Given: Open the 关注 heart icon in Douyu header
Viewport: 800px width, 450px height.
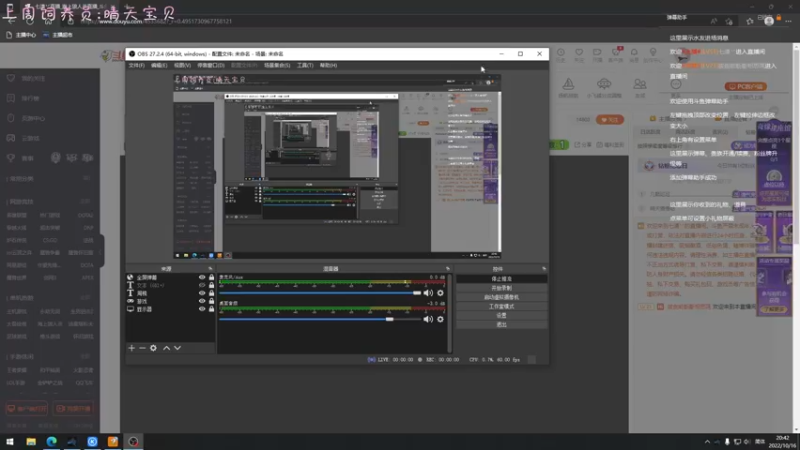Looking at the screenshot, I should point(579,53).
